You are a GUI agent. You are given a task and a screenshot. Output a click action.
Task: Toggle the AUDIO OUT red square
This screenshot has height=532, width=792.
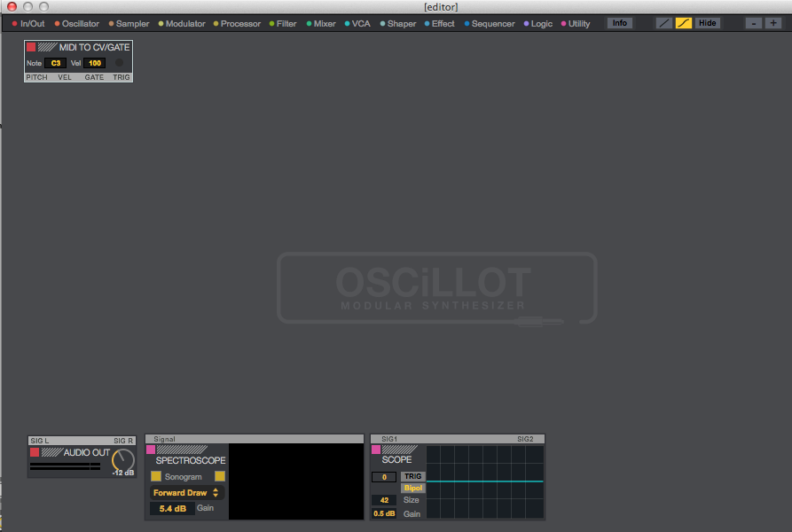click(x=35, y=452)
